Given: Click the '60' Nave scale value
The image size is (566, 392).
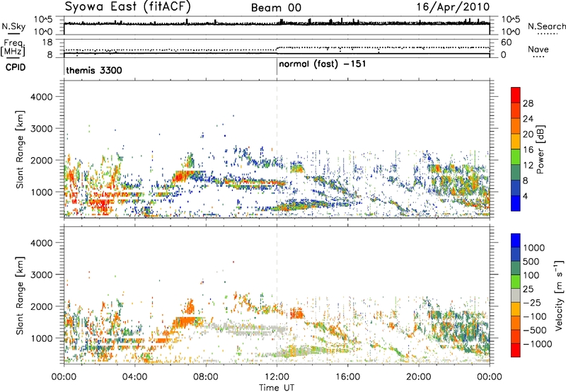Looking at the screenshot, I should pos(507,42).
